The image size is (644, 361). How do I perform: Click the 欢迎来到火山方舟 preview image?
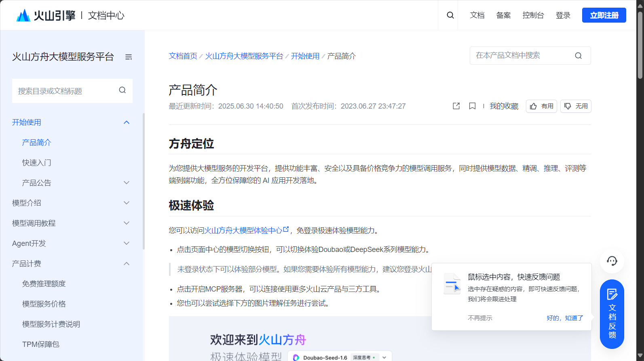[380, 338]
